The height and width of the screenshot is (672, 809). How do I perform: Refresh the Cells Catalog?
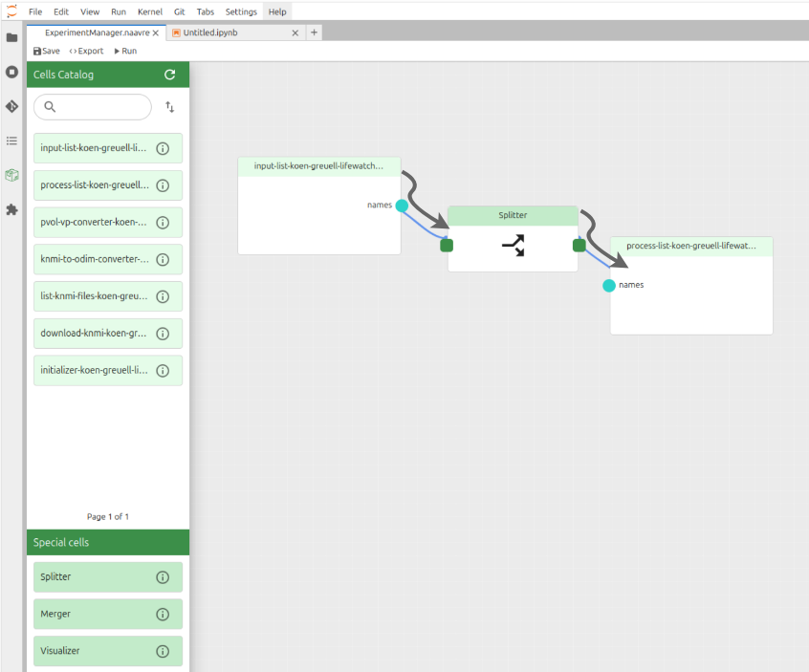(x=170, y=75)
